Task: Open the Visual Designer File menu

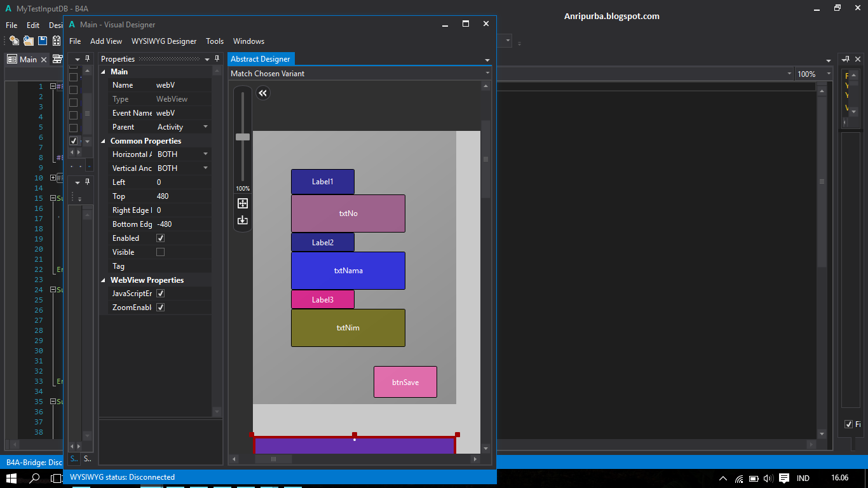Action: (x=75, y=41)
